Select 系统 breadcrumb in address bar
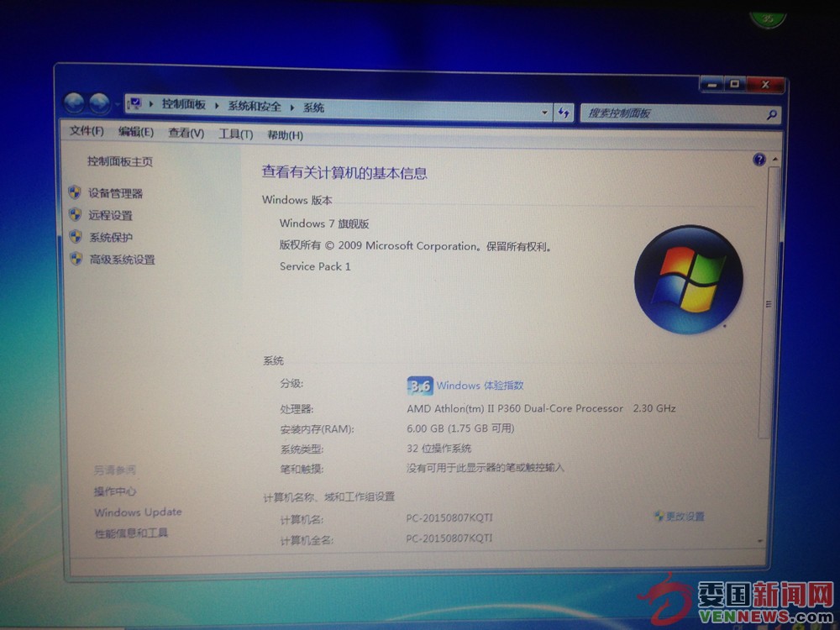This screenshot has height=630, width=840. [x=313, y=108]
